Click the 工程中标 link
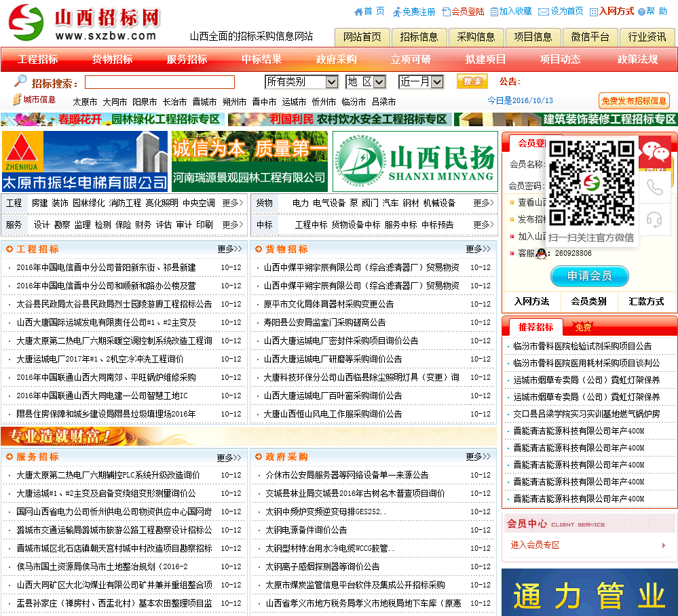Viewport: 678px width, 616px height. [311, 225]
